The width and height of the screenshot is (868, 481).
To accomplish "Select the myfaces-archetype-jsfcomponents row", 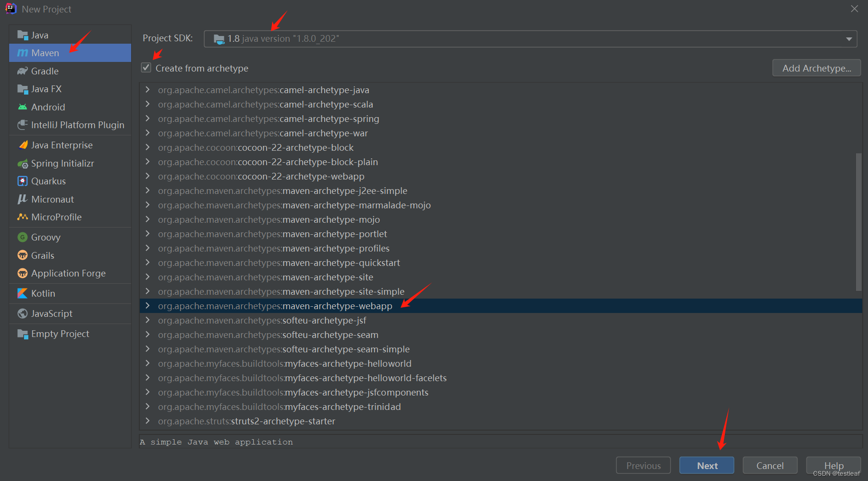I will [x=501, y=392].
